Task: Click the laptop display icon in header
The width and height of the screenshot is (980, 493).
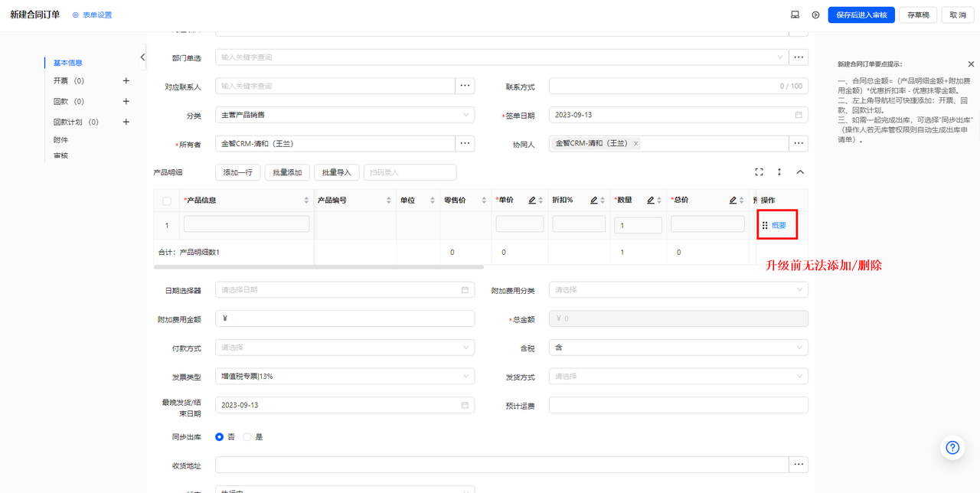Action: point(795,15)
